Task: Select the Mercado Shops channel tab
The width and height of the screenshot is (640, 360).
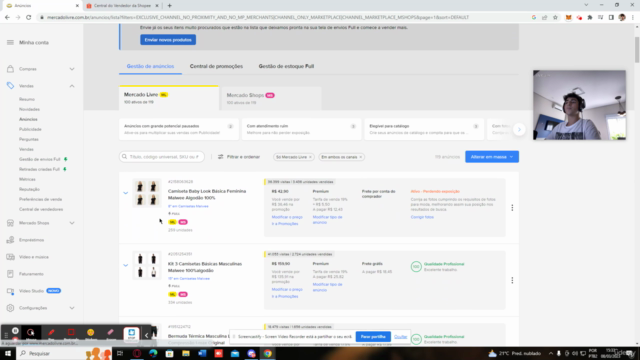Action: tap(271, 98)
